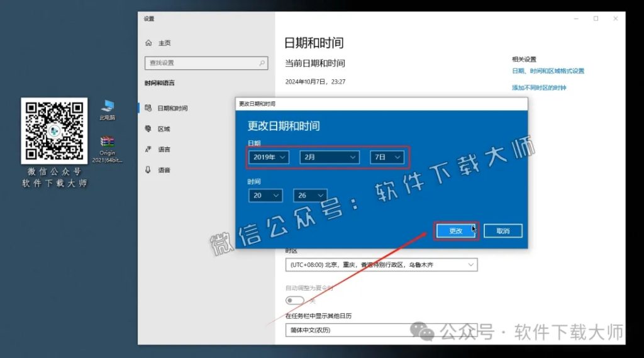The width and height of the screenshot is (644, 358).
Task: Click the QR code image on desktop
Action: [54, 131]
